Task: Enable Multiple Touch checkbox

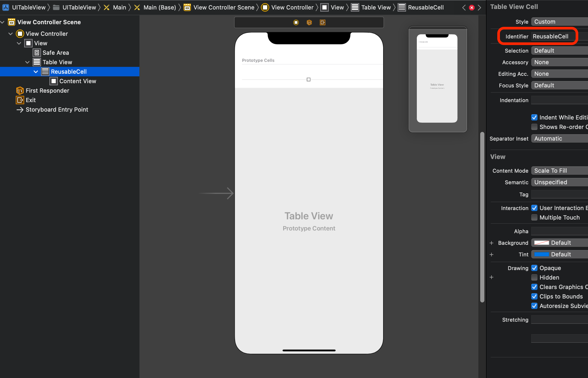Action: pos(534,217)
